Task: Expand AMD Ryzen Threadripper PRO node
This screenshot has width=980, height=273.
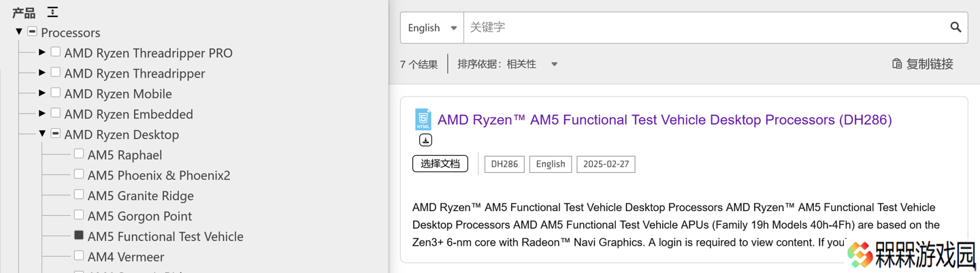Action: (x=42, y=52)
